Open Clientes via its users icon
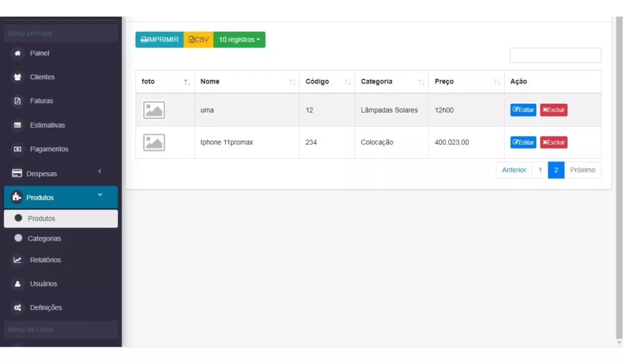The width and height of the screenshot is (623, 364). click(18, 77)
